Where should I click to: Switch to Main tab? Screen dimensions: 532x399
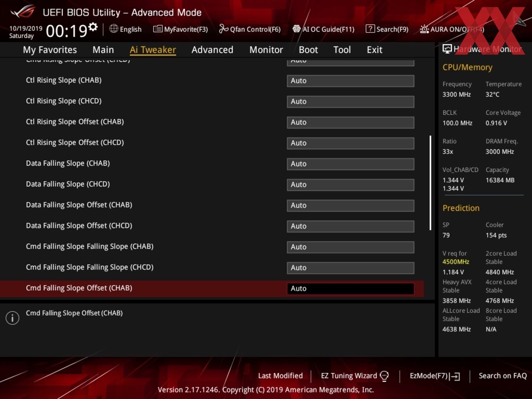coord(103,50)
